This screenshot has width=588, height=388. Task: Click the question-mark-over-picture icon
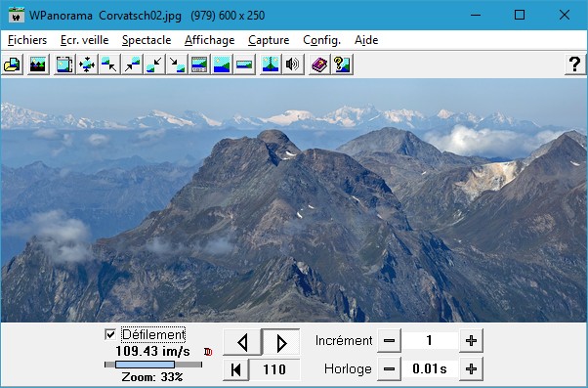(342, 65)
